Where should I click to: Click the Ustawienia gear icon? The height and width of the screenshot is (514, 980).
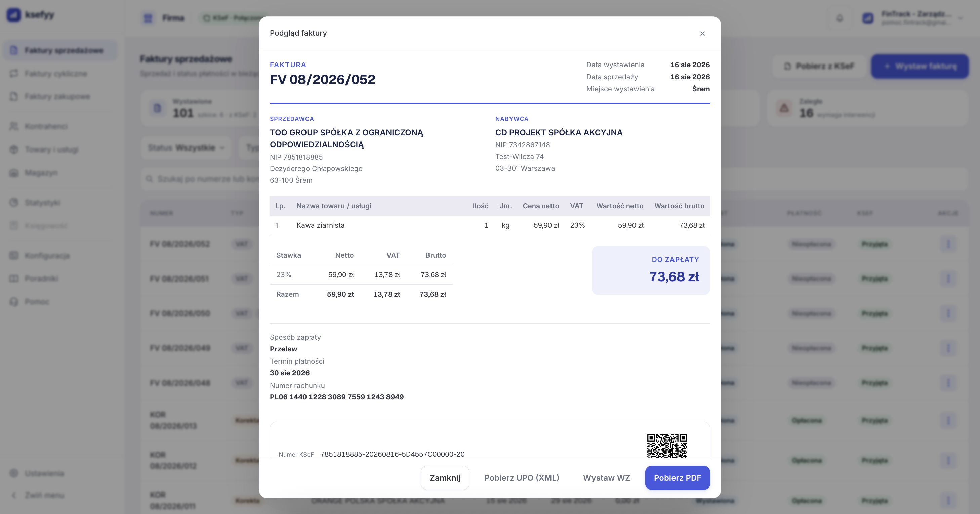tap(14, 473)
